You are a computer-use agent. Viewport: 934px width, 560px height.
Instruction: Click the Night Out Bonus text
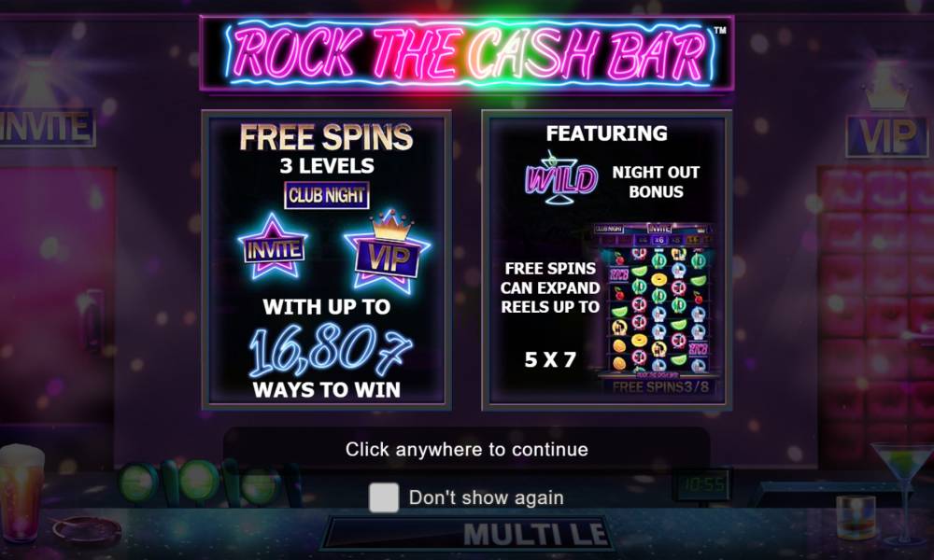pyautogui.click(x=656, y=181)
